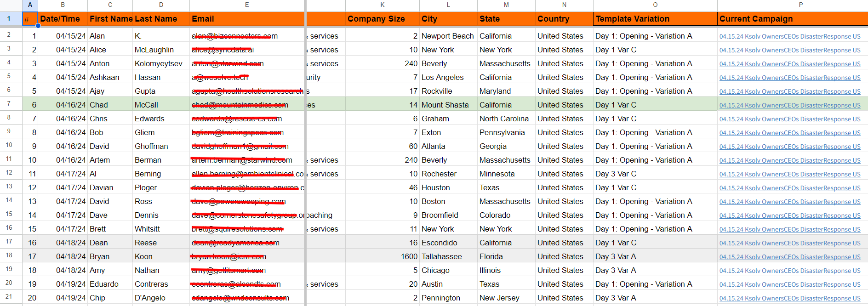Viewport: 868px width, 306px height.
Task: Select column K header
Action: coord(382,5)
